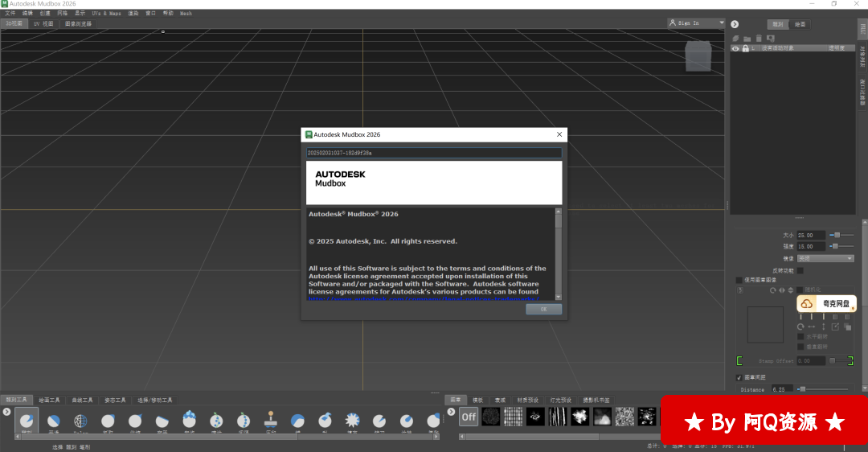
Task: Expand the sculpt tools tray arrow
Action: [6, 412]
